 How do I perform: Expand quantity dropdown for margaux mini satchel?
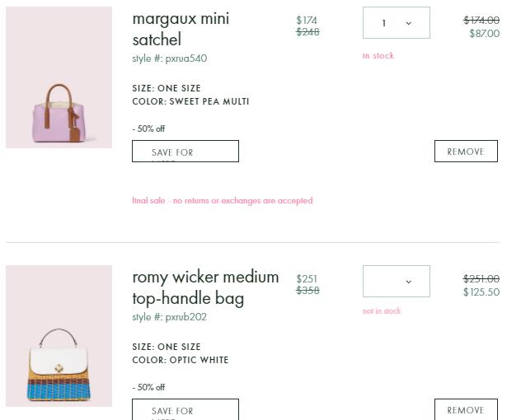pos(396,23)
